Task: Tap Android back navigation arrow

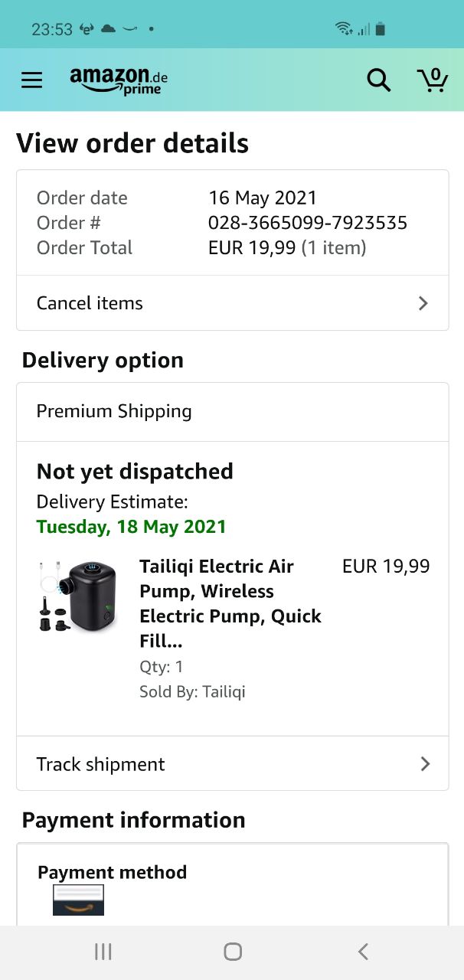Action: (363, 952)
